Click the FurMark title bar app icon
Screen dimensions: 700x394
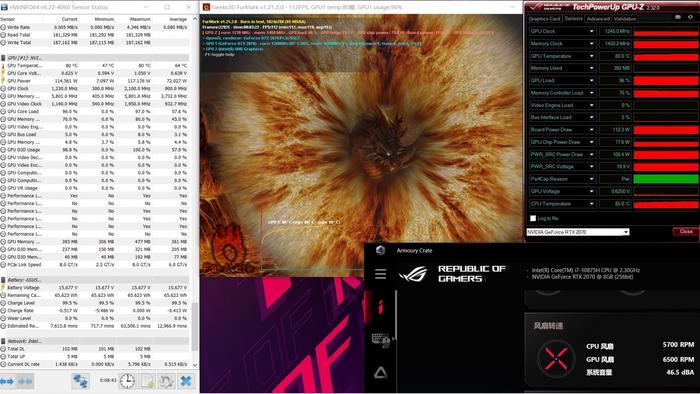point(206,7)
